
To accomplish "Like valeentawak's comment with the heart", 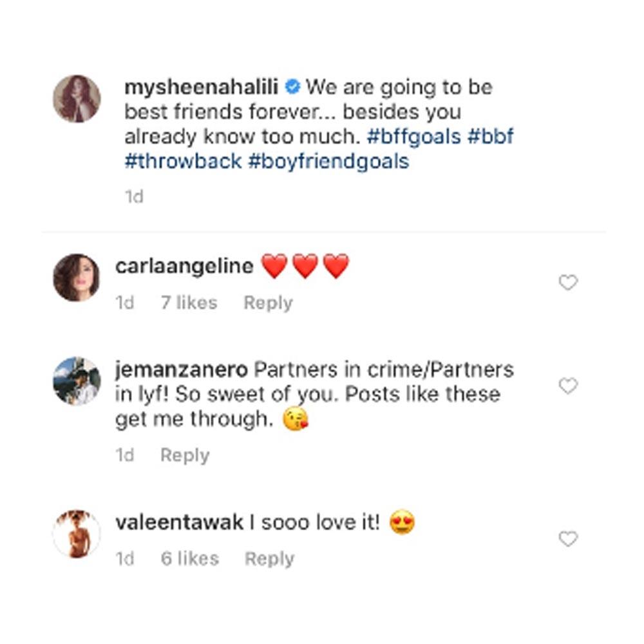I will pyautogui.click(x=567, y=539).
